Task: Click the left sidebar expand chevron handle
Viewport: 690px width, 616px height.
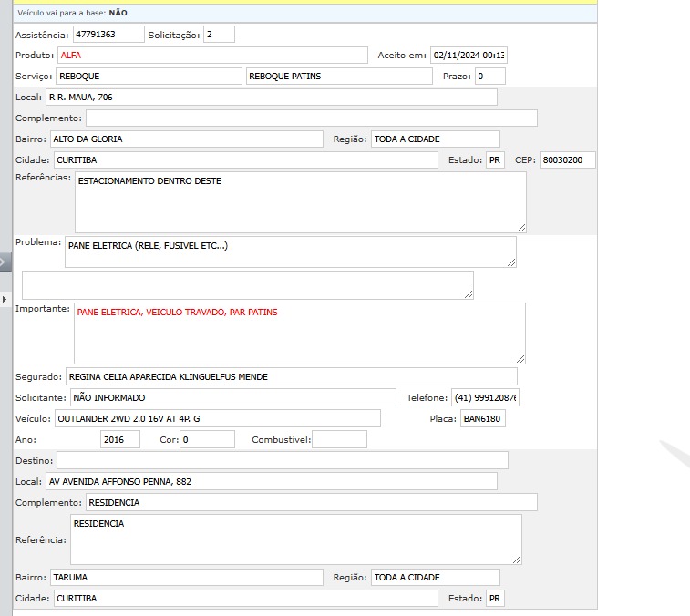Action: point(5,262)
